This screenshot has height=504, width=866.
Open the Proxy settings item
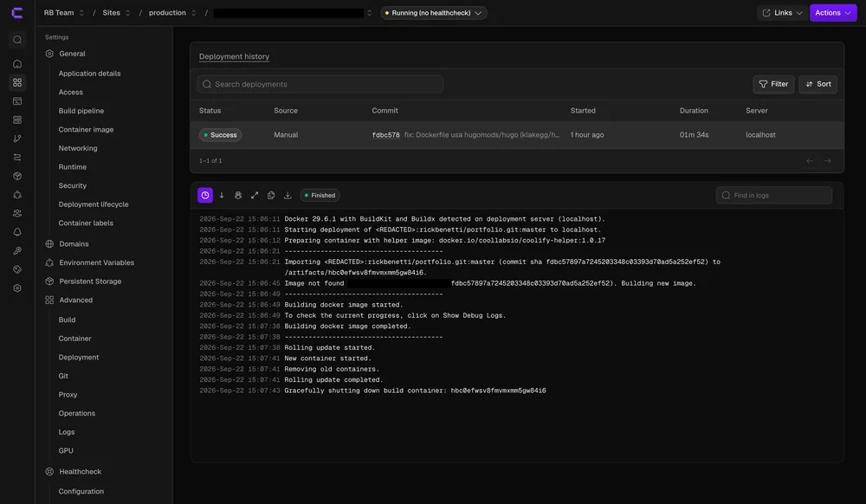(x=68, y=395)
